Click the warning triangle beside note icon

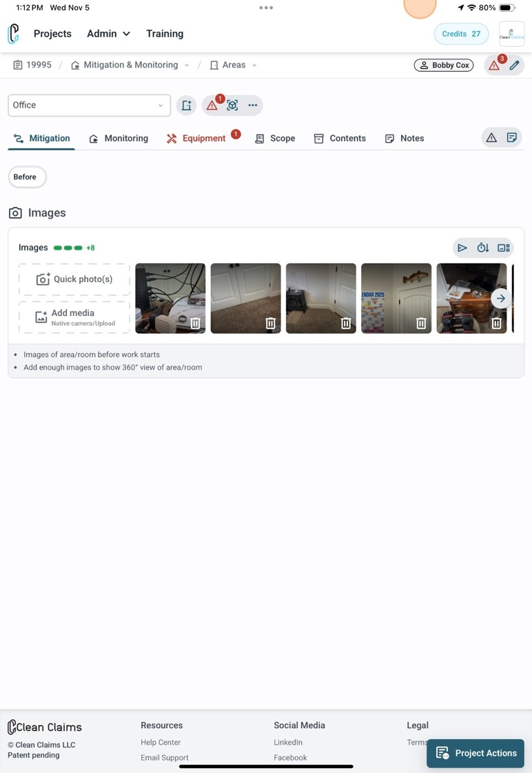point(491,137)
